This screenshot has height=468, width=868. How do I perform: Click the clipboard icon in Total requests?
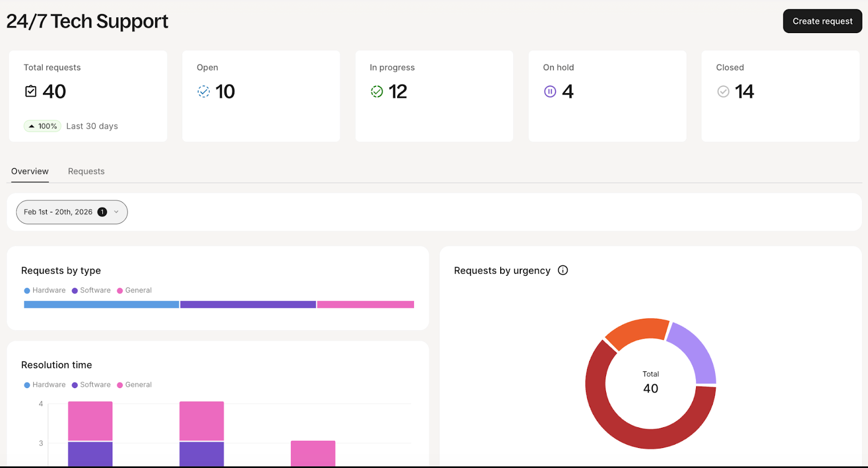pos(31,91)
